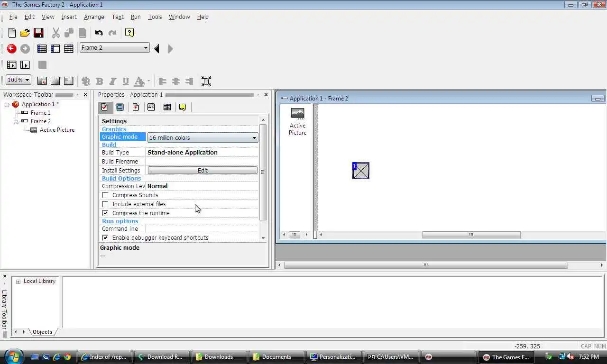Open the File menu

point(13,17)
